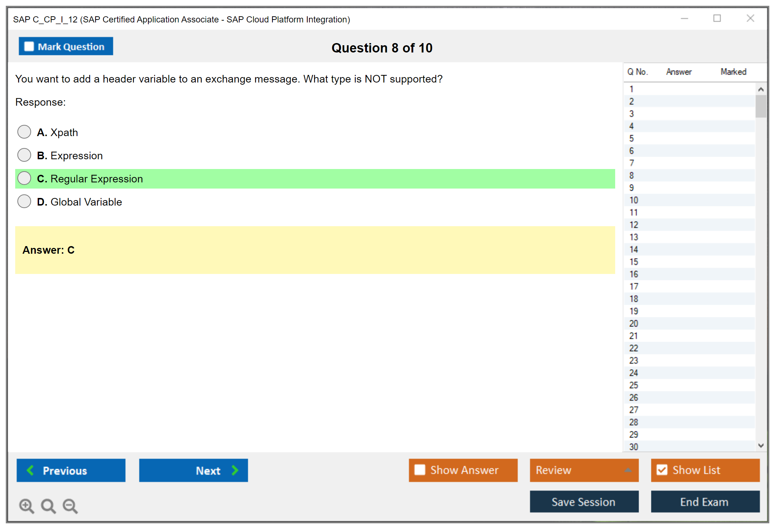Uncheck the Show List checkbox
This screenshot has width=778, height=532.
click(x=662, y=470)
